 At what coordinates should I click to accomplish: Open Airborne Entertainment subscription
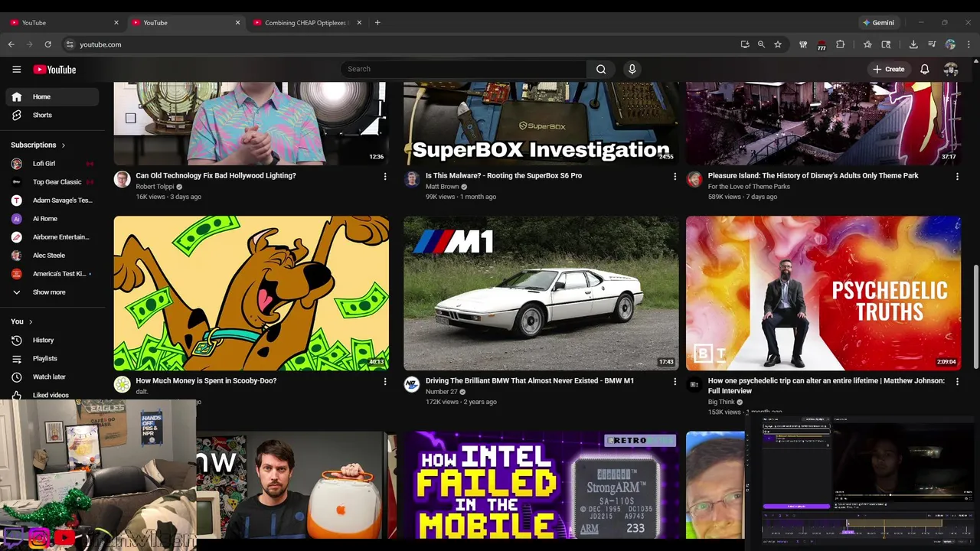click(52, 236)
